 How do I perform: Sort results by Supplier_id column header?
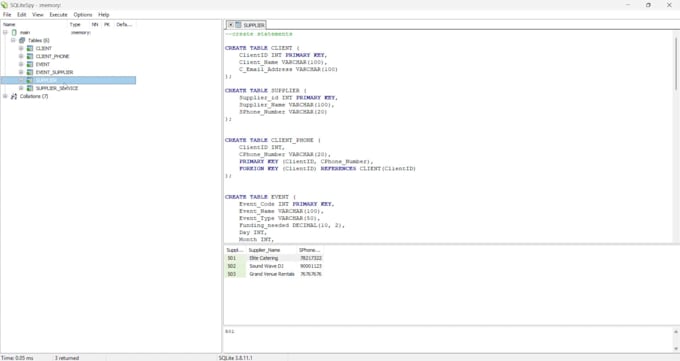pos(235,250)
